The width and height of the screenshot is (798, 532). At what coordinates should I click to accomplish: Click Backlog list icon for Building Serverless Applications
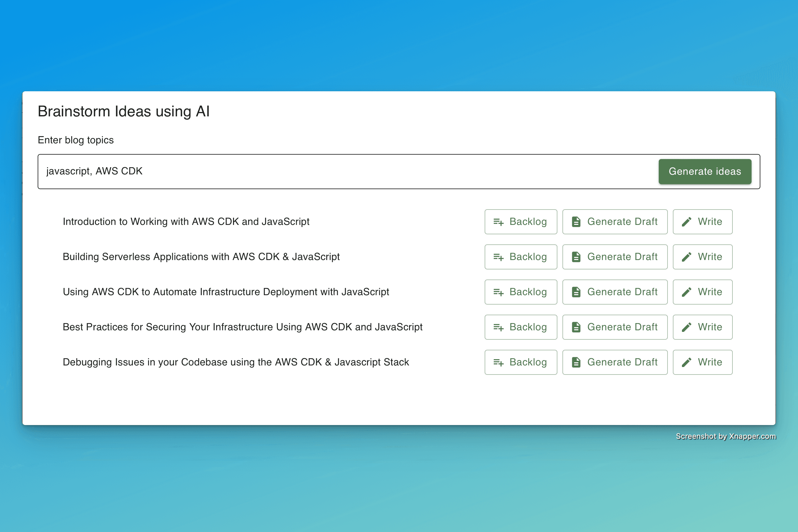coord(498,257)
